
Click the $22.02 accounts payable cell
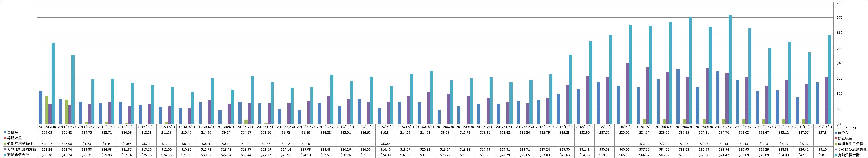tap(47, 132)
